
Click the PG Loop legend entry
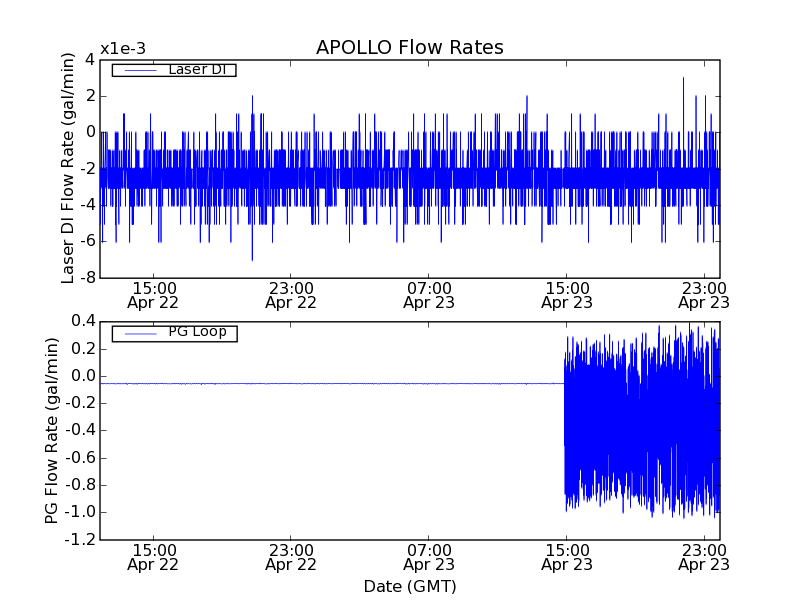click(x=174, y=333)
